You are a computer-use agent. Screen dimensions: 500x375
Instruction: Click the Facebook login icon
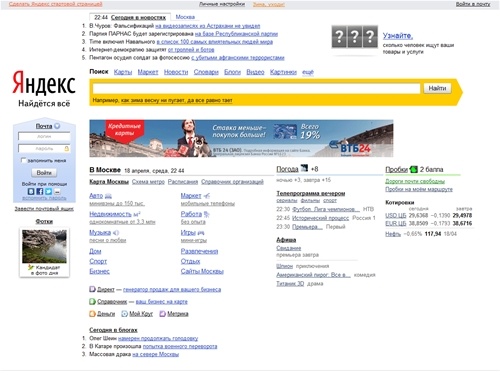[40, 191]
